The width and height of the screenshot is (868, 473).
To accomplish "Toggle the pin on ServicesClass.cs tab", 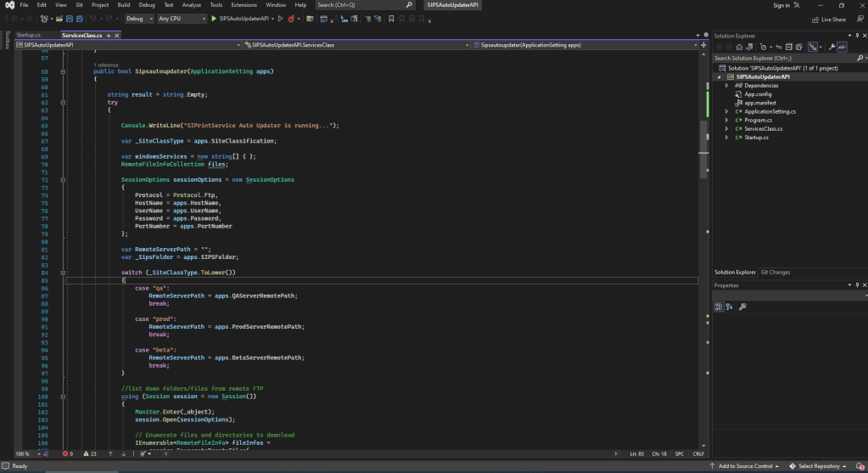I will point(108,36).
